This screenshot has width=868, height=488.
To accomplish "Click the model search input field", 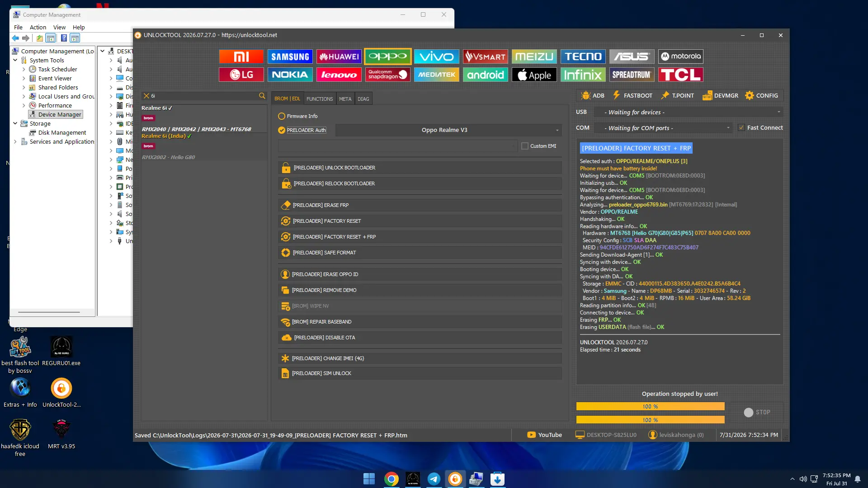I will [x=203, y=96].
